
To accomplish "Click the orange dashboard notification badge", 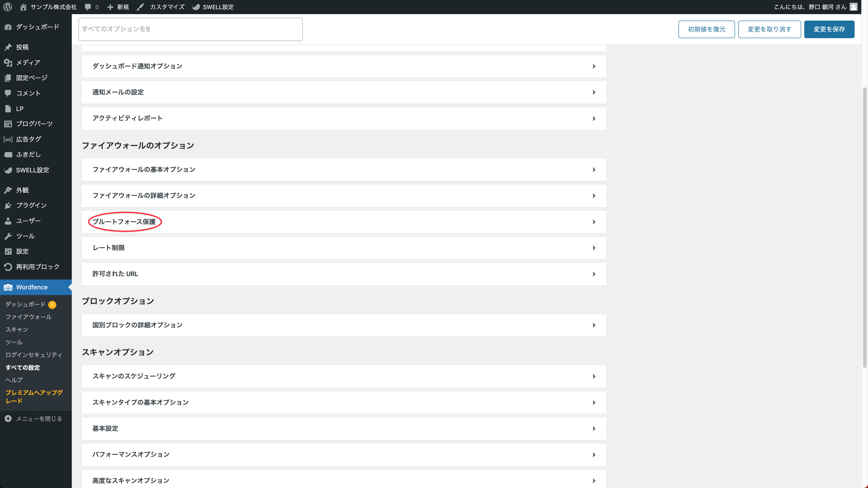I will tap(52, 304).
